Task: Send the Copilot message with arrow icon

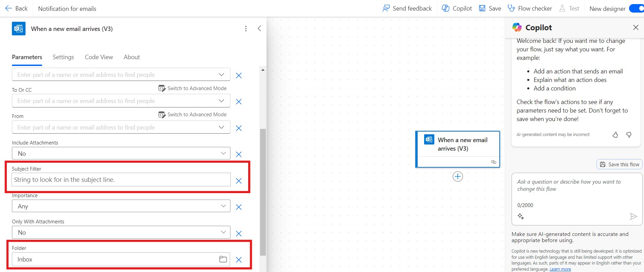Action: [633, 216]
